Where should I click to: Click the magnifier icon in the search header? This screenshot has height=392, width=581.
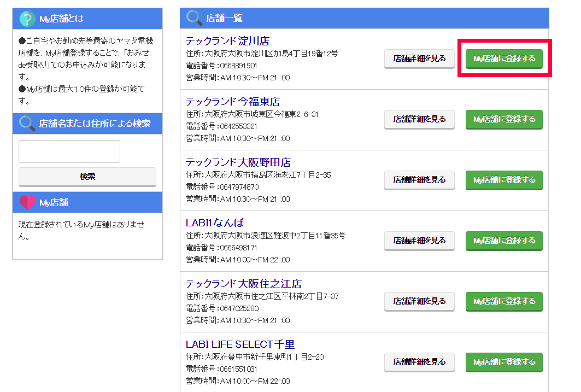click(27, 123)
